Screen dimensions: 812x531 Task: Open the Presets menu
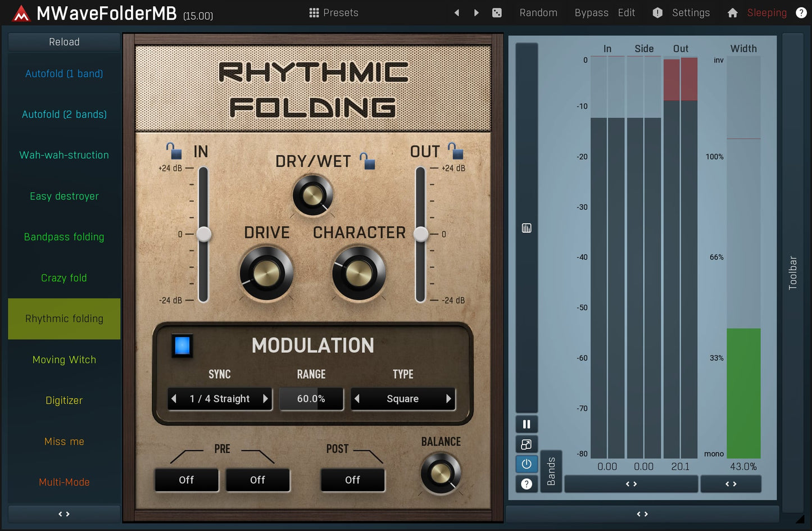coord(334,12)
